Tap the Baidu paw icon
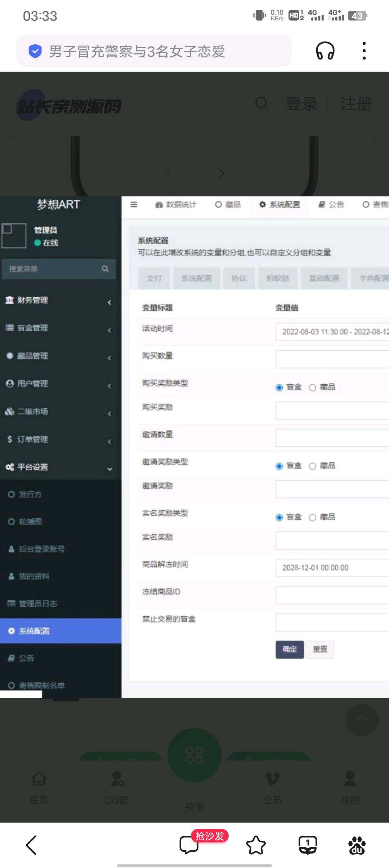Screen dimensions: 389x868 click(357, 845)
